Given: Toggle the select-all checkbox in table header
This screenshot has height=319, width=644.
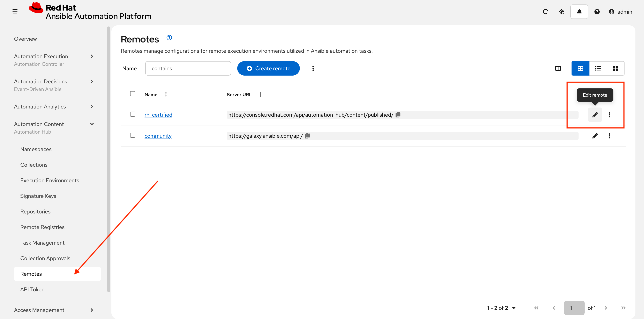Looking at the screenshot, I should coord(132,93).
